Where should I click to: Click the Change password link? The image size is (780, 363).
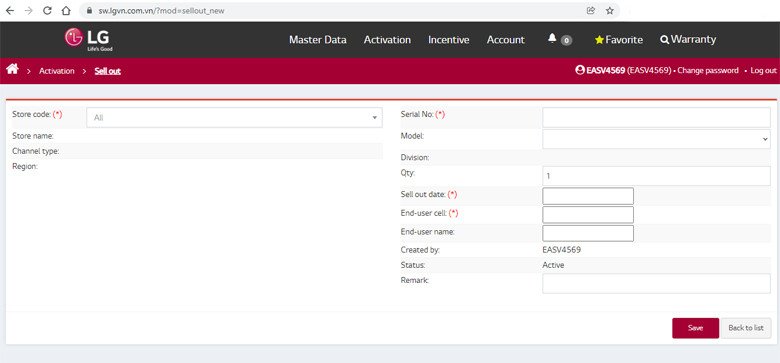click(708, 71)
